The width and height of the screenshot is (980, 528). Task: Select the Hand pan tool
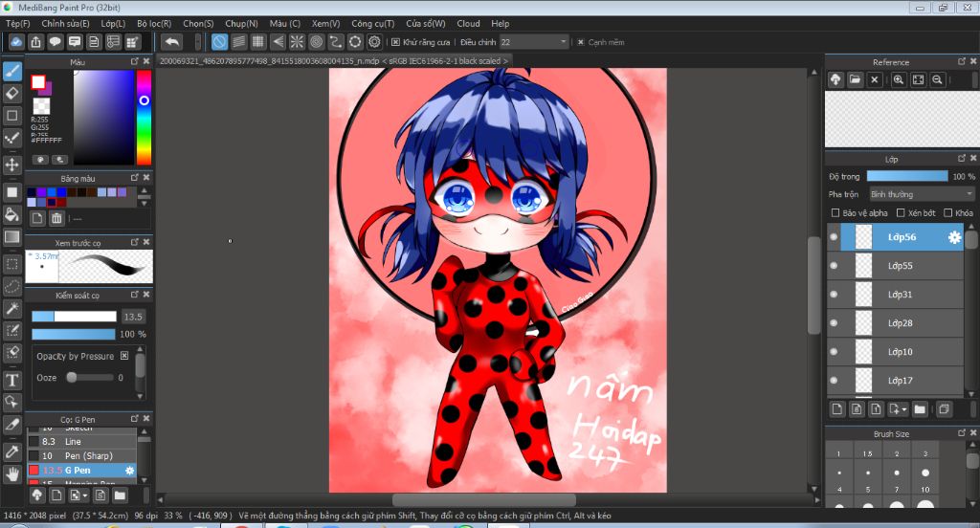[x=11, y=473]
